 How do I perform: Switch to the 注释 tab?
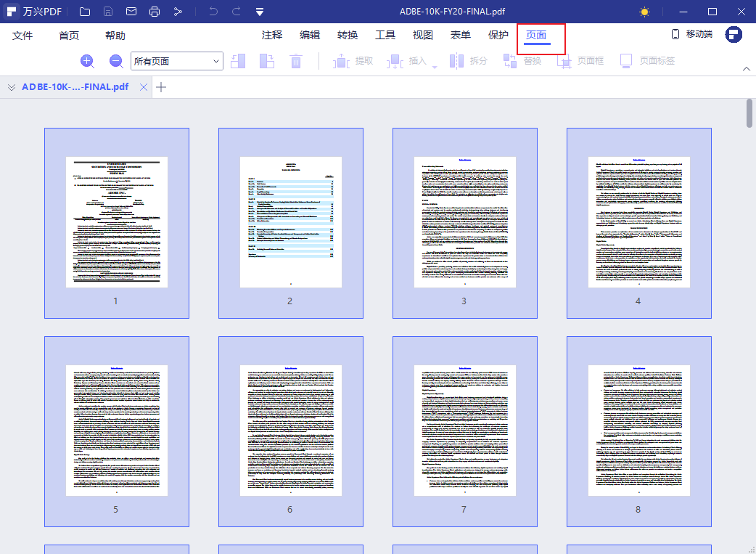[272, 36]
